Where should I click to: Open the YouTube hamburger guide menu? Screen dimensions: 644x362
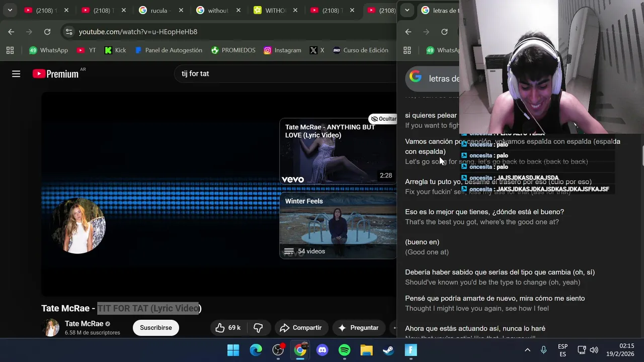16,74
